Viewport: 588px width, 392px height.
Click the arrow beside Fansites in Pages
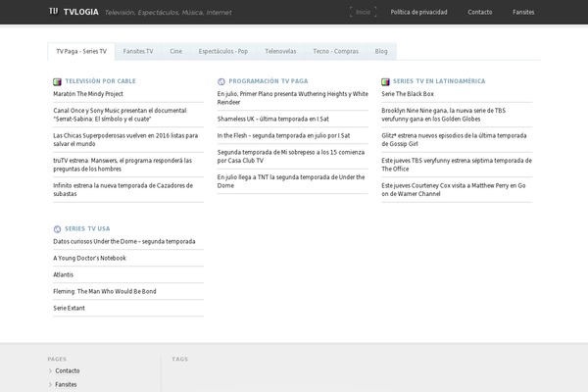(x=51, y=385)
